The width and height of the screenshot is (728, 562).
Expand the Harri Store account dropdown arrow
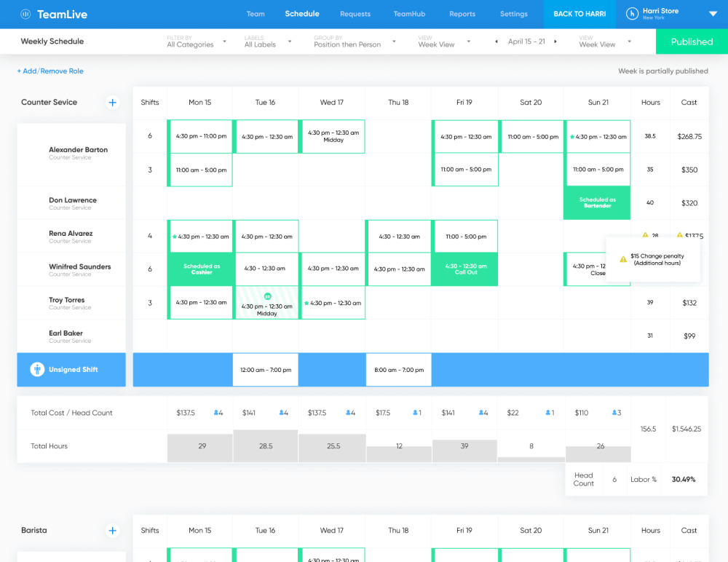pos(711,13)
